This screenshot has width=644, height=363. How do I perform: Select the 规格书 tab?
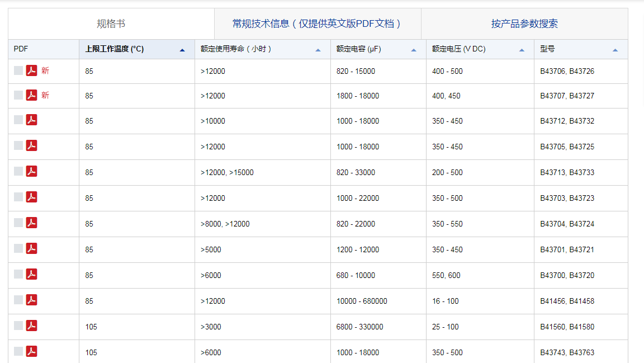coord(111,23)
